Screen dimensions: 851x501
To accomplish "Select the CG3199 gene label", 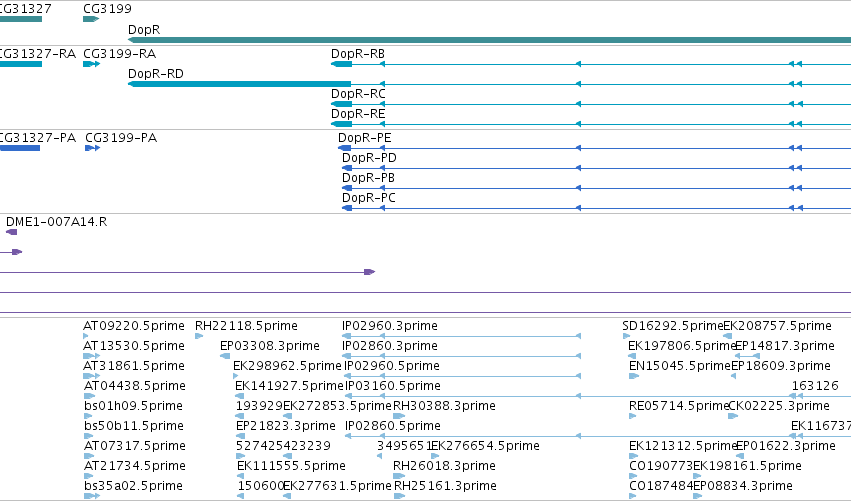I will point(107,9).
